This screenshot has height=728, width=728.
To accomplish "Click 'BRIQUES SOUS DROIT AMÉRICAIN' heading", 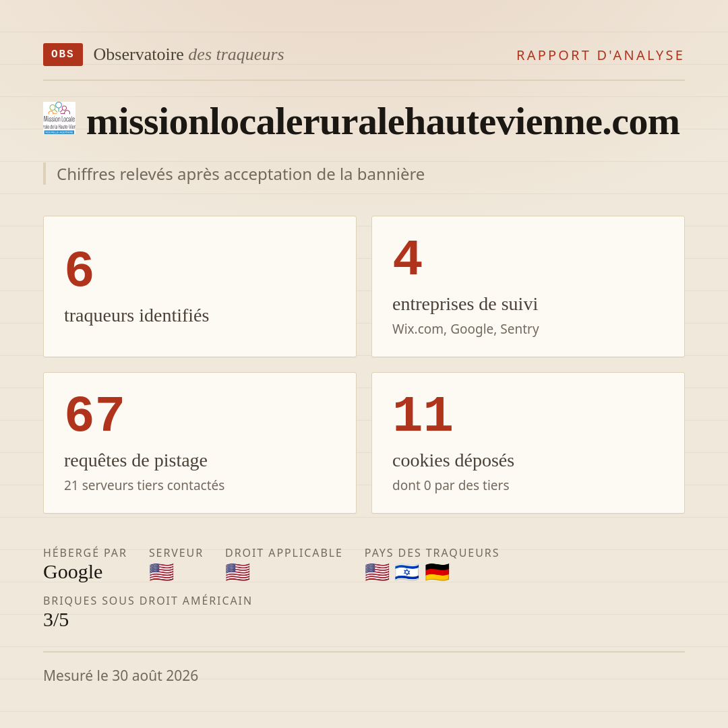I will pos(148,601).
